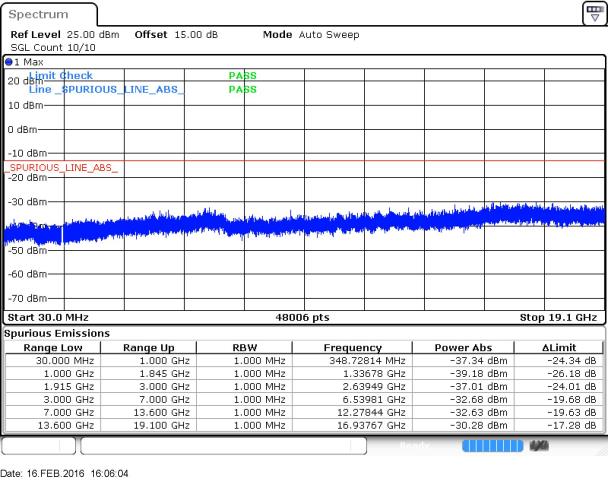
Task: Open the toolbar dropdown icon at top right
Action: [594, 14]
